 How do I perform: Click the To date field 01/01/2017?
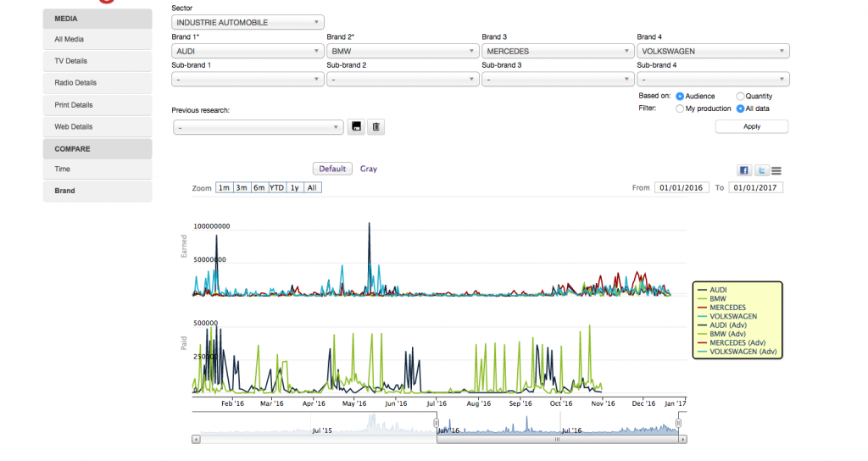755,187
